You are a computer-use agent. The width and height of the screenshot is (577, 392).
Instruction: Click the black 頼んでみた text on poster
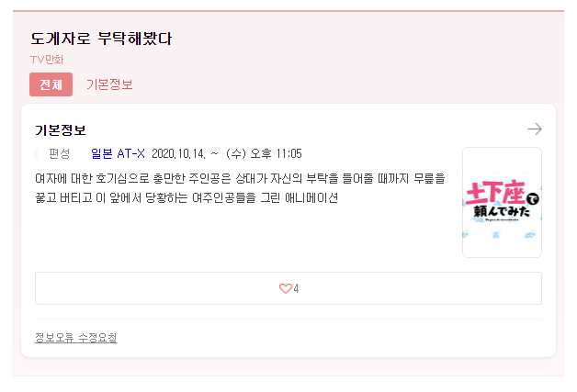[501, 211]
